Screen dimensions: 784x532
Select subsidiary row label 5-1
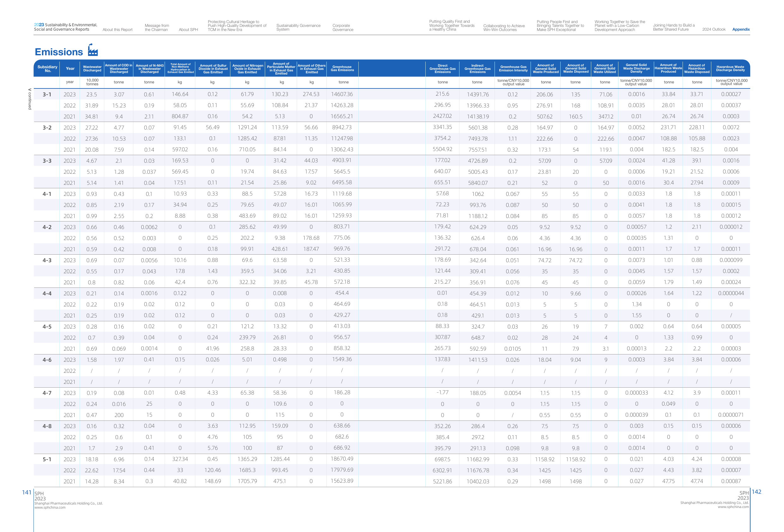pyautogui.click(x=47, y=459)
